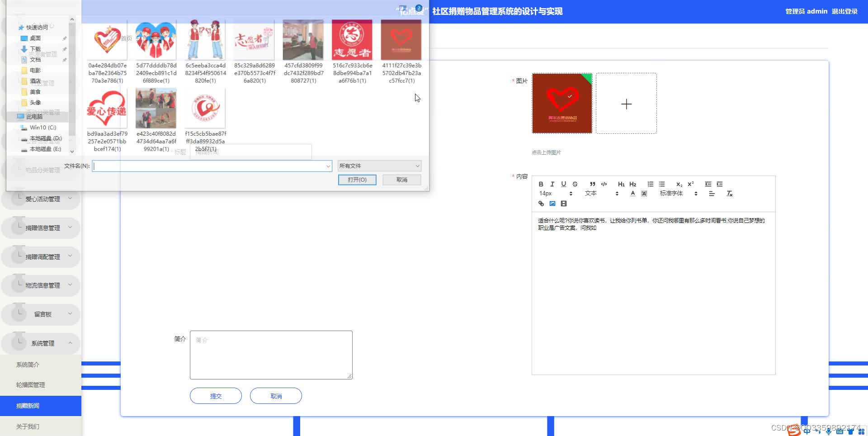Apply subscript formatting

[x=679, y=184]
